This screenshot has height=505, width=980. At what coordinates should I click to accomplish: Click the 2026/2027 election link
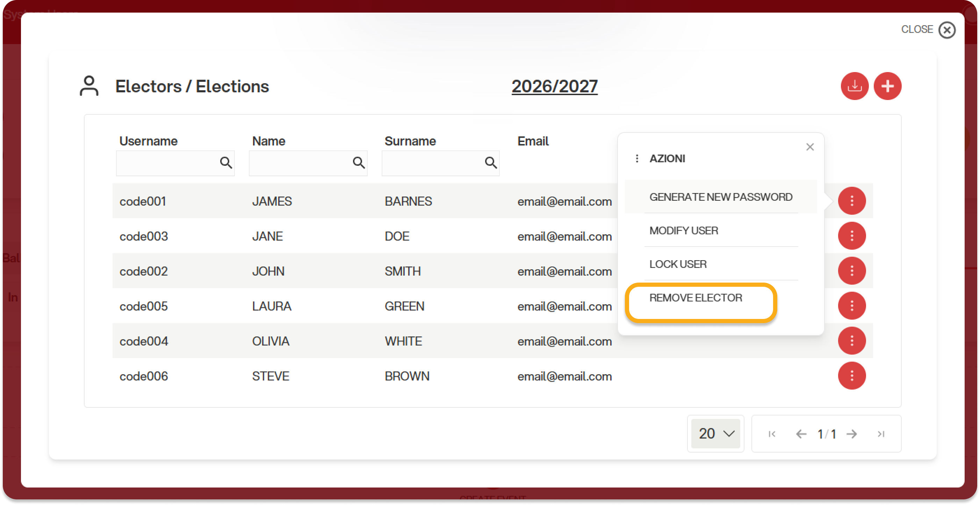pyautogui.click(x=554, y=86)
